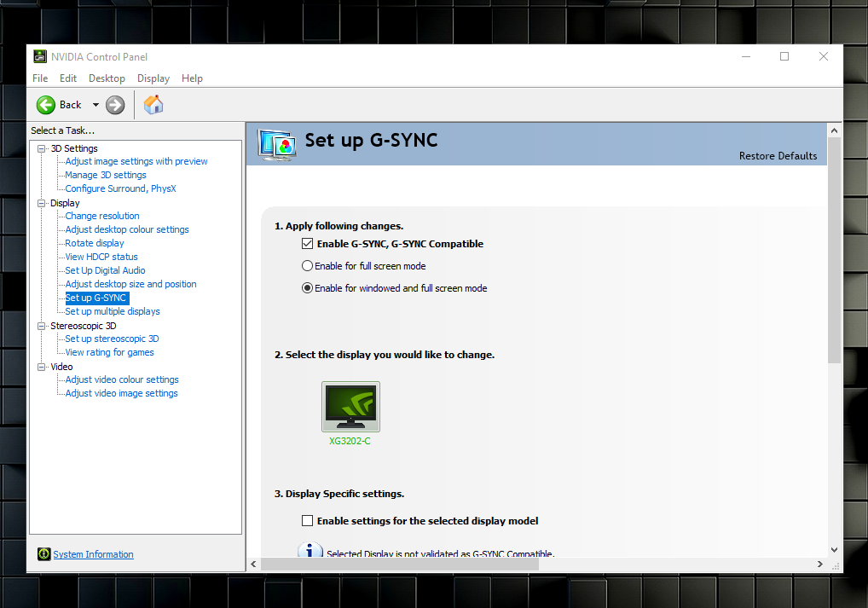The height and width of the screenshot is (608, 868).
Task: Click the Video category label
Action: [x=61, y=368]
